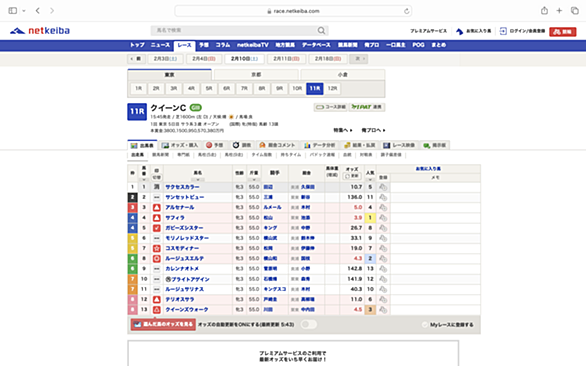Open the tab with stopwatch icon
The width and height of the screenshot is (586, 366).
click(x=241, y=145)
